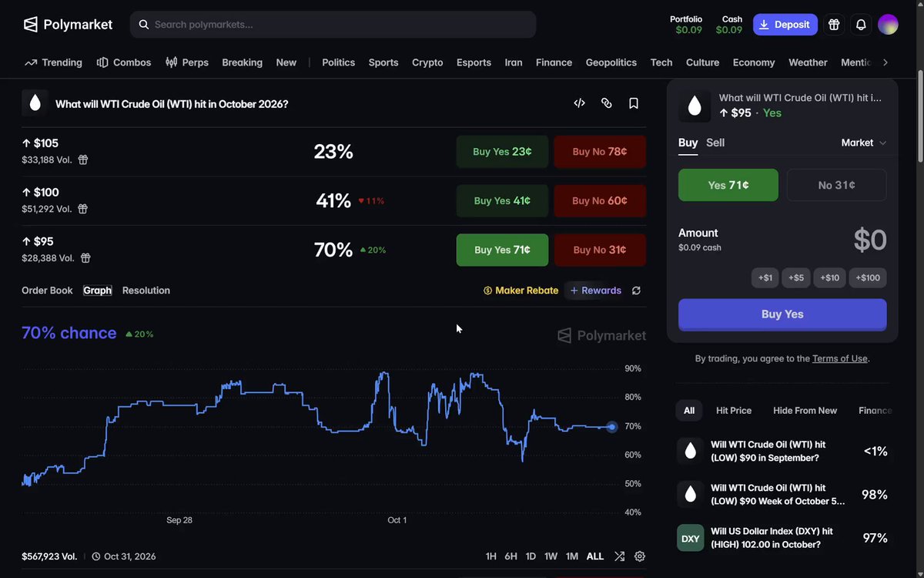Copy the market link icon
The image size is (924, 578).
(x=607, y=103)
